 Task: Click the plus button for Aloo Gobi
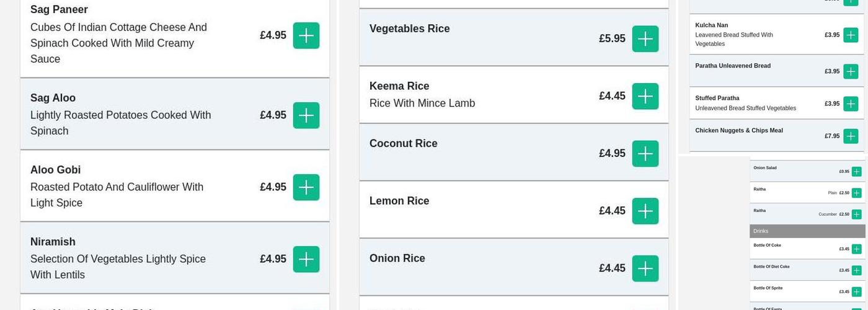click(x=306, y=187)
